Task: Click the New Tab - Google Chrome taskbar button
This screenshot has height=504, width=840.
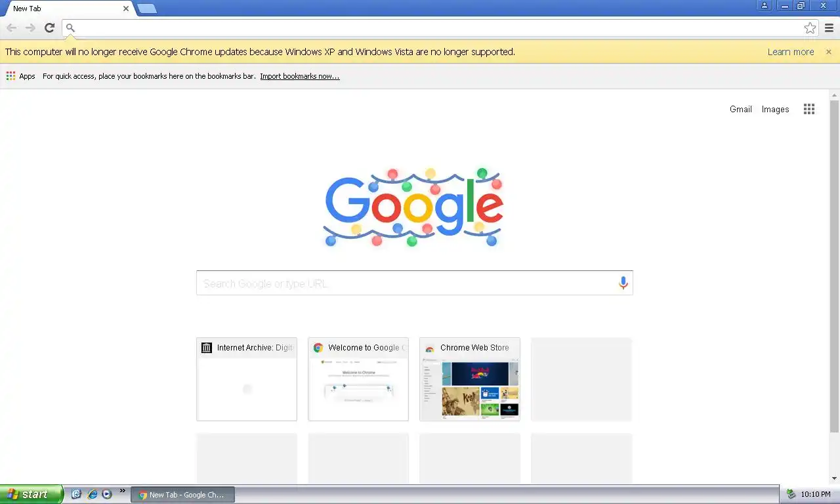Action: point(183,495)
